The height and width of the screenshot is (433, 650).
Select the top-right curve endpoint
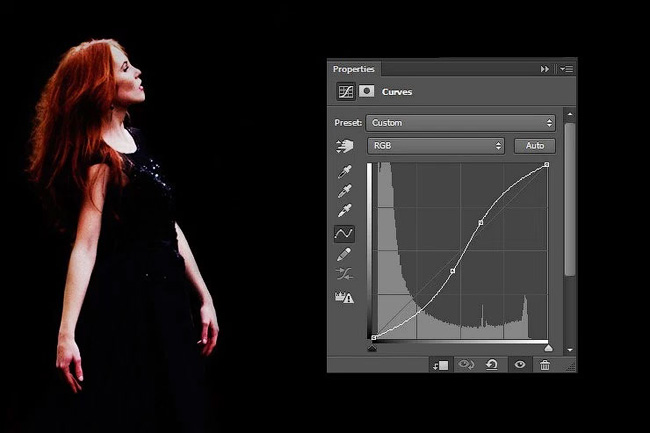pos(547,165)
